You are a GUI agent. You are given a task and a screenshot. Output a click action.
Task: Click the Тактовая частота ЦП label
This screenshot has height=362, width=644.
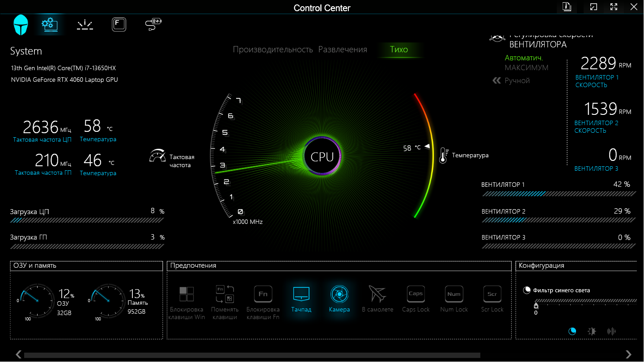coord(42,139)
